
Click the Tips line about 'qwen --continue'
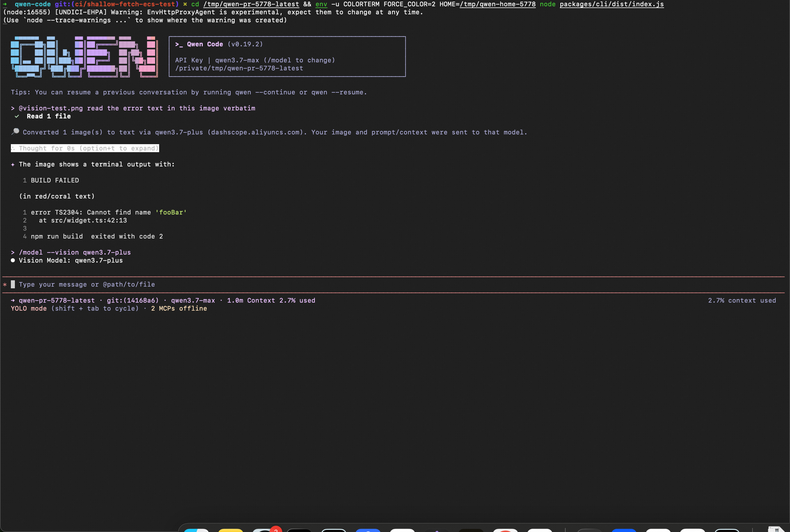click(189, 92)
